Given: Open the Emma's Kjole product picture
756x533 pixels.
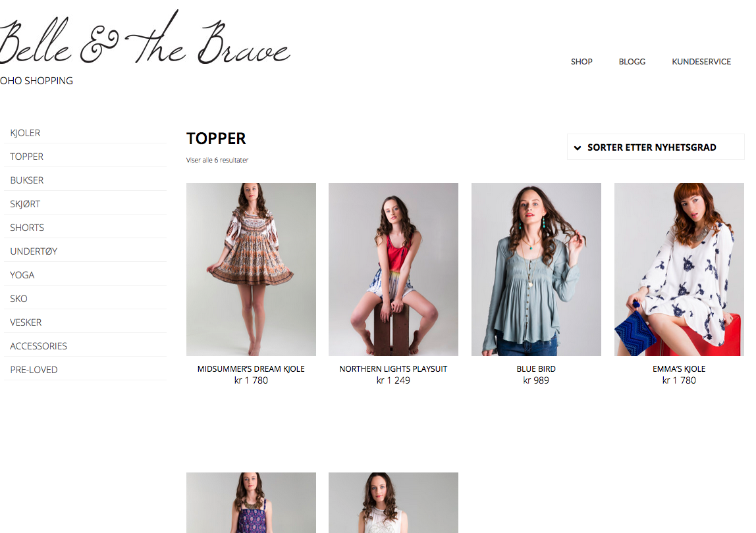Looking at the screenshot, I should coord(679,269).
